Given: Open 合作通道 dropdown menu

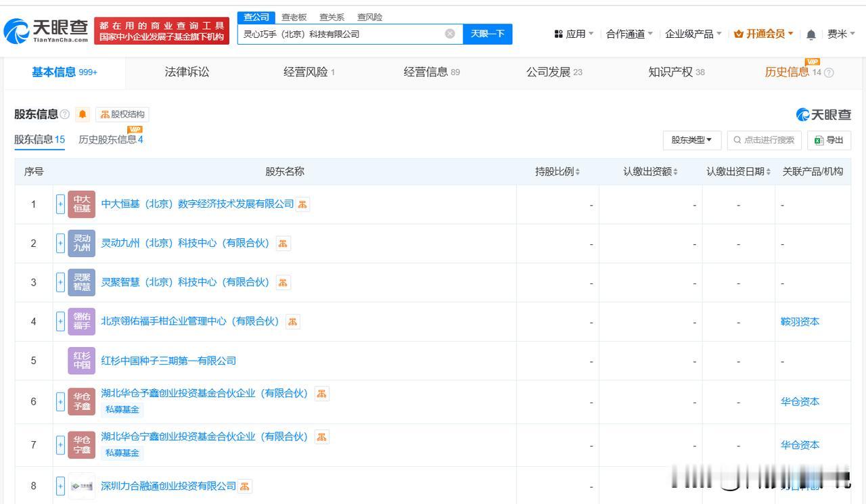Looking at the screenshot, I should coord(629,34).
